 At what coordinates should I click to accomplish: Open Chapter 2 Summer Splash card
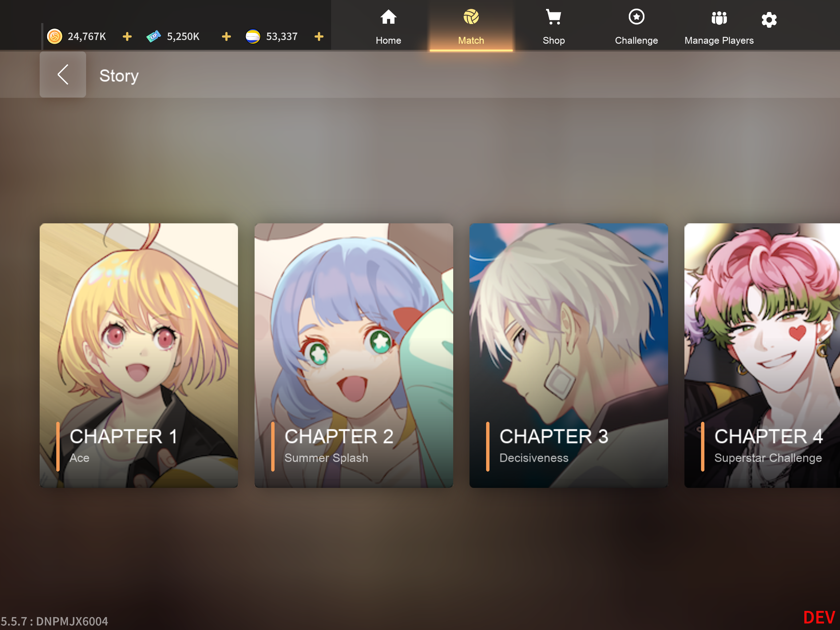(354, 355)
